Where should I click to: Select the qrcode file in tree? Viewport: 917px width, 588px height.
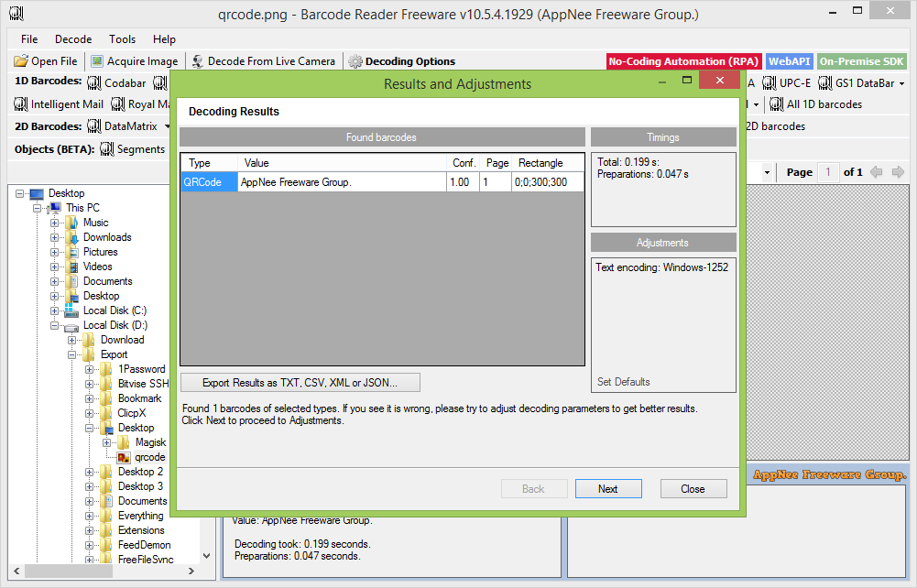tap(149, 457)
